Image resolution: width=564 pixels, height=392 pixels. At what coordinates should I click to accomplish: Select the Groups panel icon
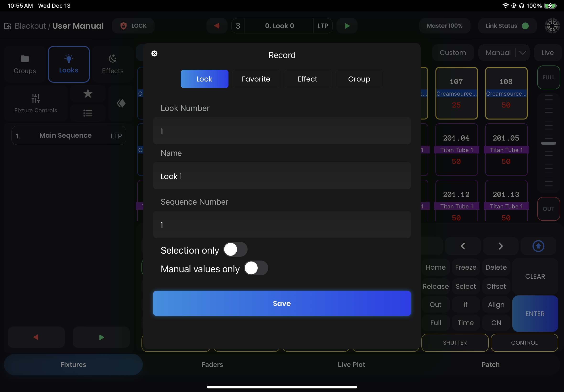[x=24, y=63]
